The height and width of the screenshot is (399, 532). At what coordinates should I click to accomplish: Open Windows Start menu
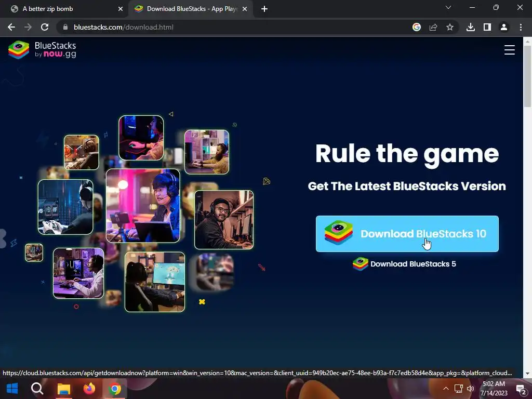pyautogui.click(x=12, y=389)
